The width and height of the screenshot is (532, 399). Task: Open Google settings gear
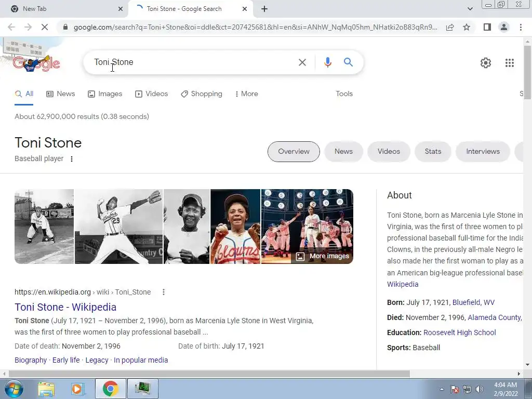486,63
